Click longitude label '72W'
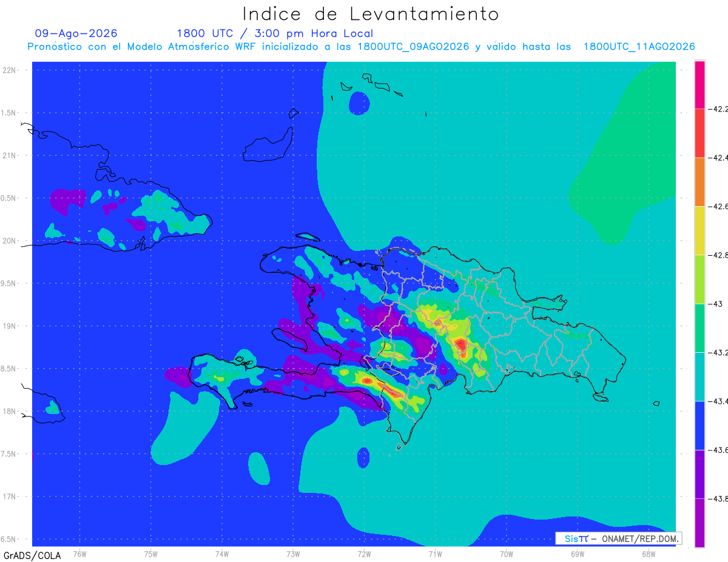728x562 pixels. (364, 554)
